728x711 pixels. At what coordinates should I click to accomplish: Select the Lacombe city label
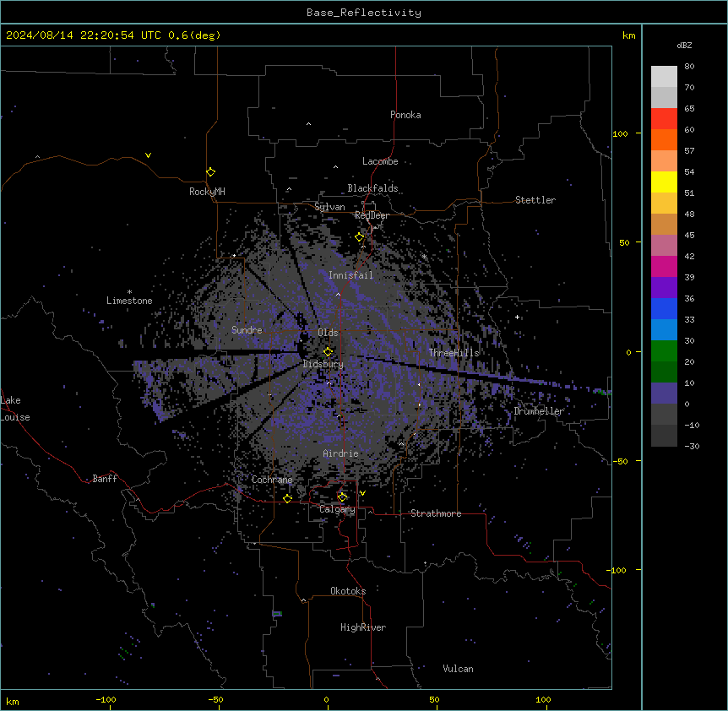(380, 161)
